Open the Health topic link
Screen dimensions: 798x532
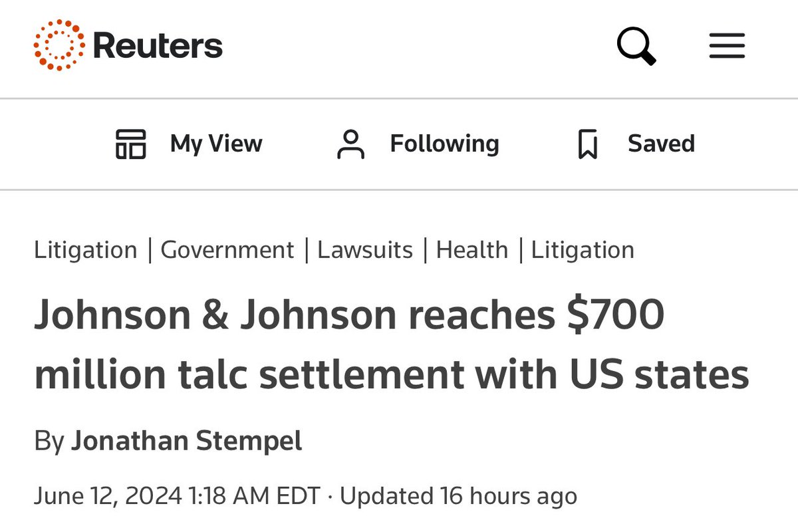pyautogui.click(x=471, y=250)
